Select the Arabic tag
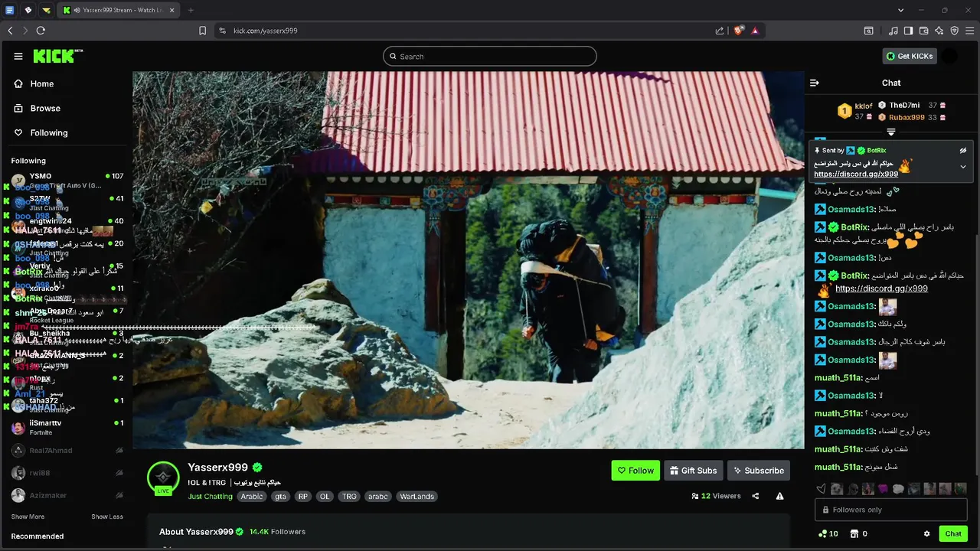Screen dimensions: 980x551 tap(252, 496)
